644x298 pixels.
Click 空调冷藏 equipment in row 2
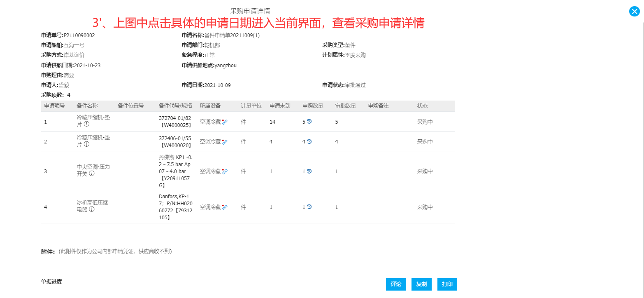[210, 142]
